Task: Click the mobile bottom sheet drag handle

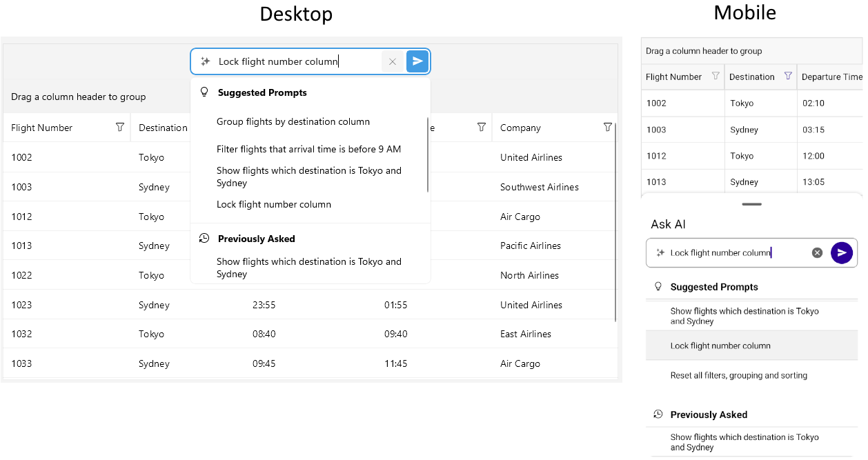Action: point(751,204)
